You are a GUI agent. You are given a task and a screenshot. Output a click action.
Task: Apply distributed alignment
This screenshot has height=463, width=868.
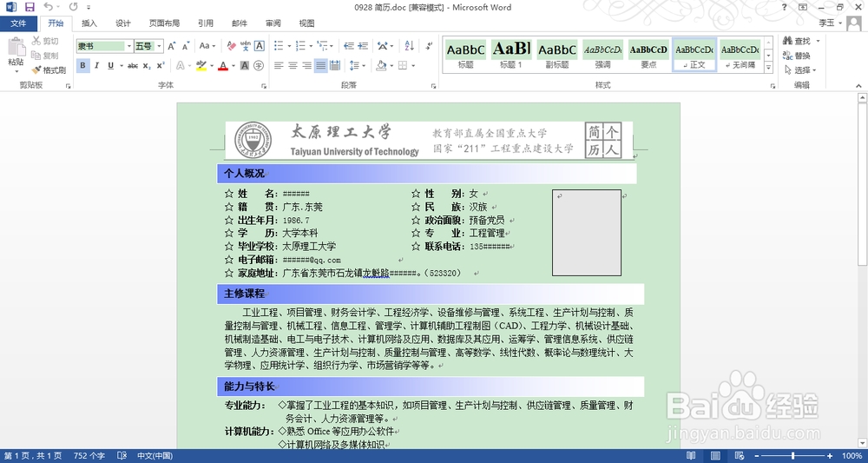pos(334,66)
